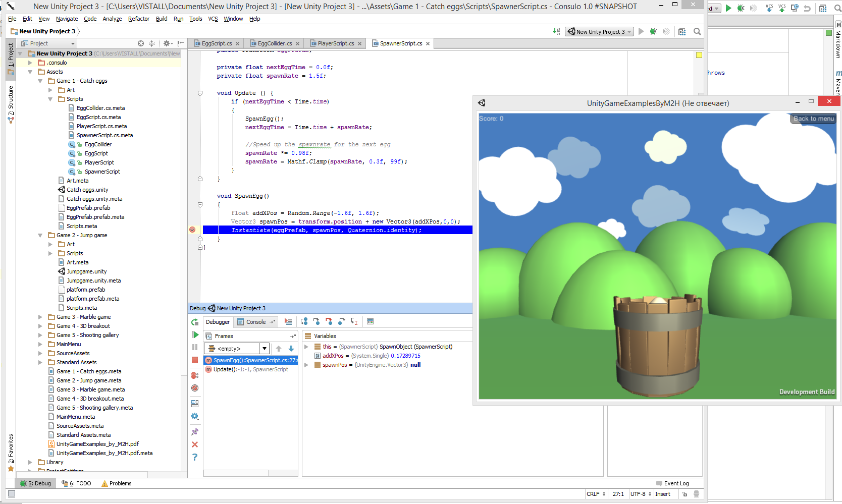Toggle the breakpoint on the Instantiate line

(x=192, y=230)
